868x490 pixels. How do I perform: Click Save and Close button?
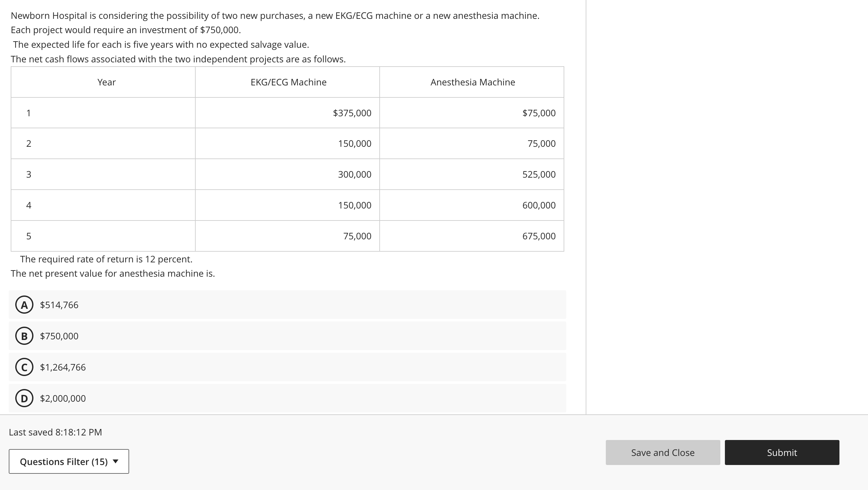[663, 453]
